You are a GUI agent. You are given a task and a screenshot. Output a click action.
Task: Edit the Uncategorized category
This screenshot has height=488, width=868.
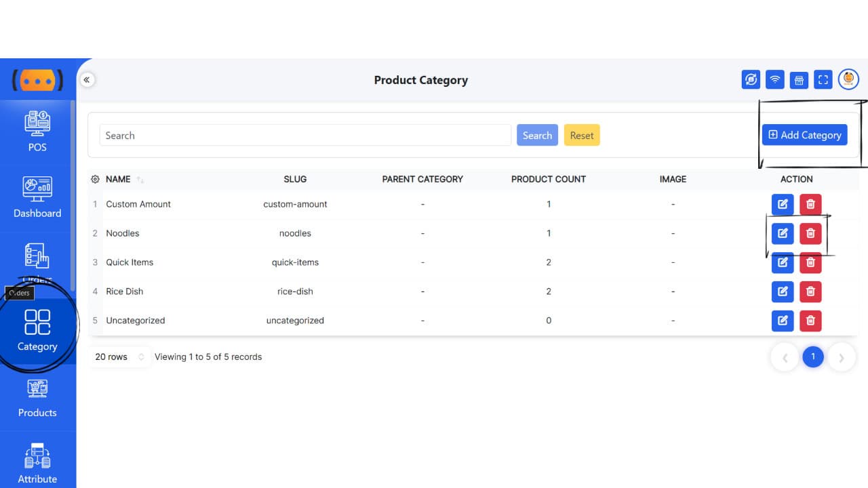[x=783, y=321]
